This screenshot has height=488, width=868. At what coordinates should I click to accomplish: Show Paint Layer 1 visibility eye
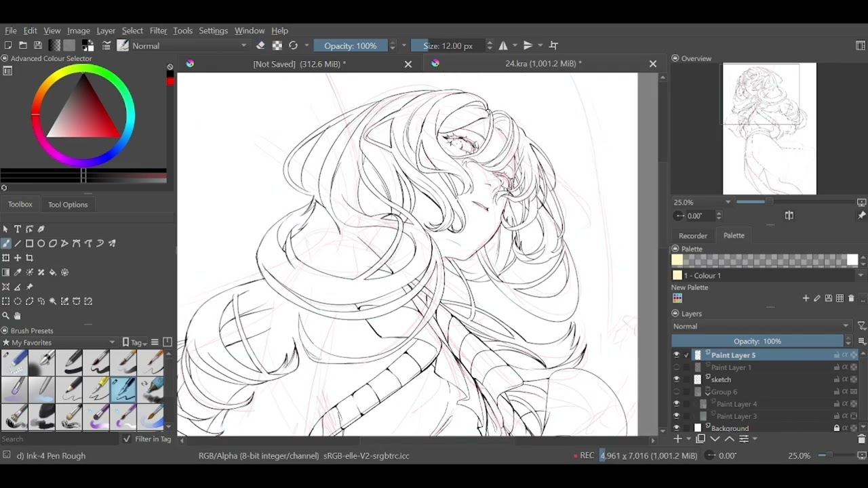click(676, 367)
